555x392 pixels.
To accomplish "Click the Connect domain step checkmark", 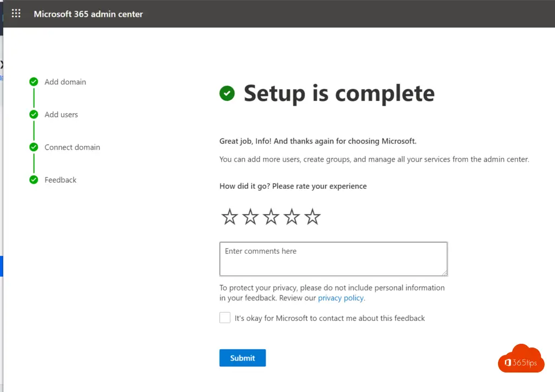I will (34, 147).
